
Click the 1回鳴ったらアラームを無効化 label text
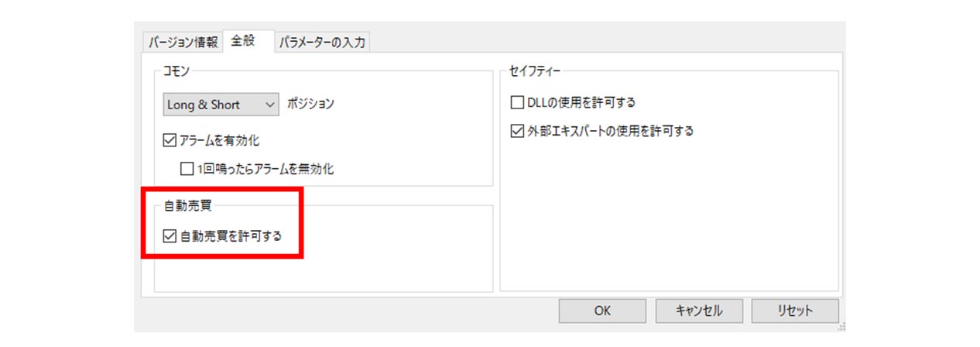coord(266,168)
